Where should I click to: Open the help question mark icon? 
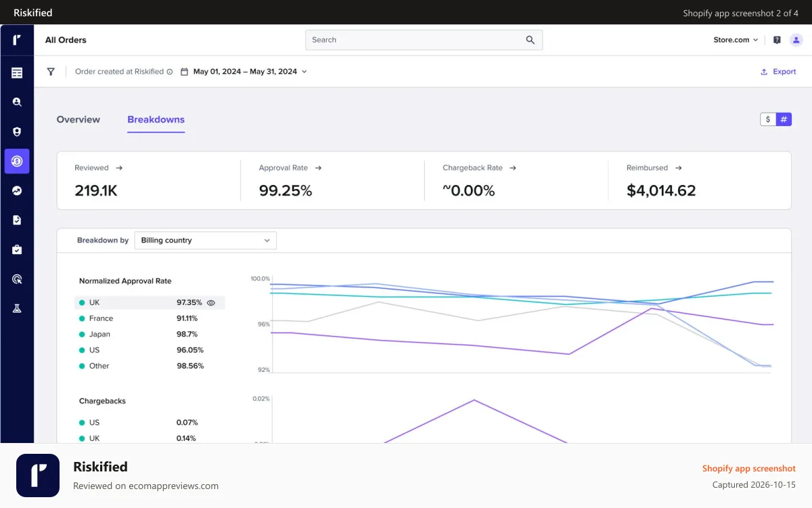[x=777, y=40]
